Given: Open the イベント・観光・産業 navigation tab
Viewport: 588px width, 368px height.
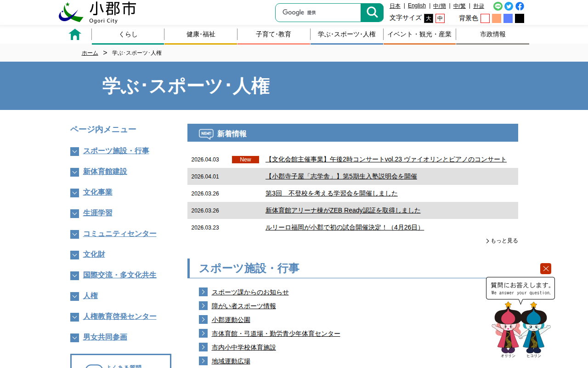Looking at the screenshot, I should coord(419,34).
